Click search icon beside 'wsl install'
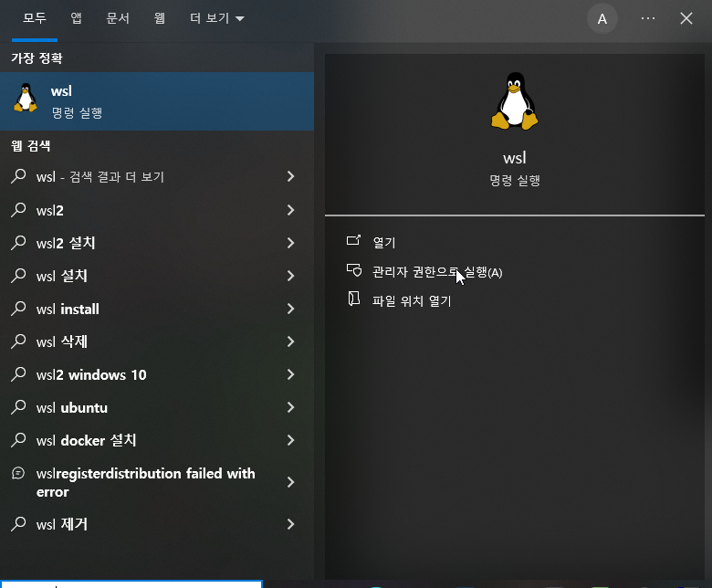The width and height of the screenshot is (712, 588). point(18,308)
